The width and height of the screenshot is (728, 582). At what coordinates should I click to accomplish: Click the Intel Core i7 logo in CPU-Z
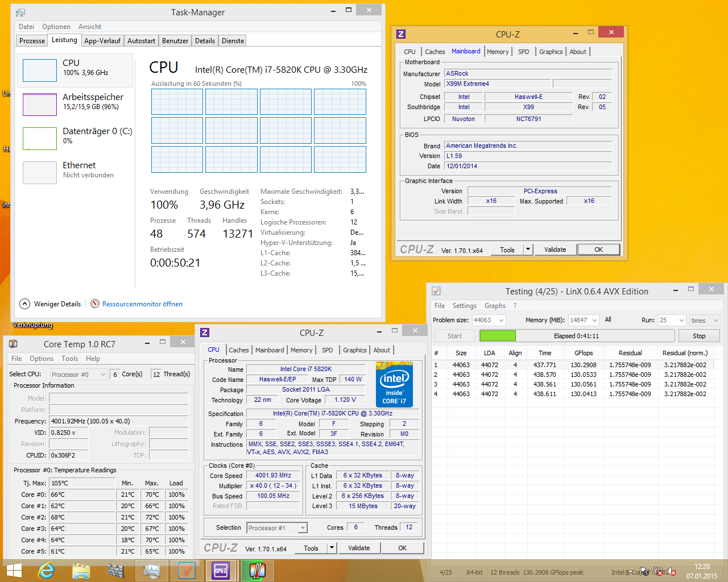point(395,385)
